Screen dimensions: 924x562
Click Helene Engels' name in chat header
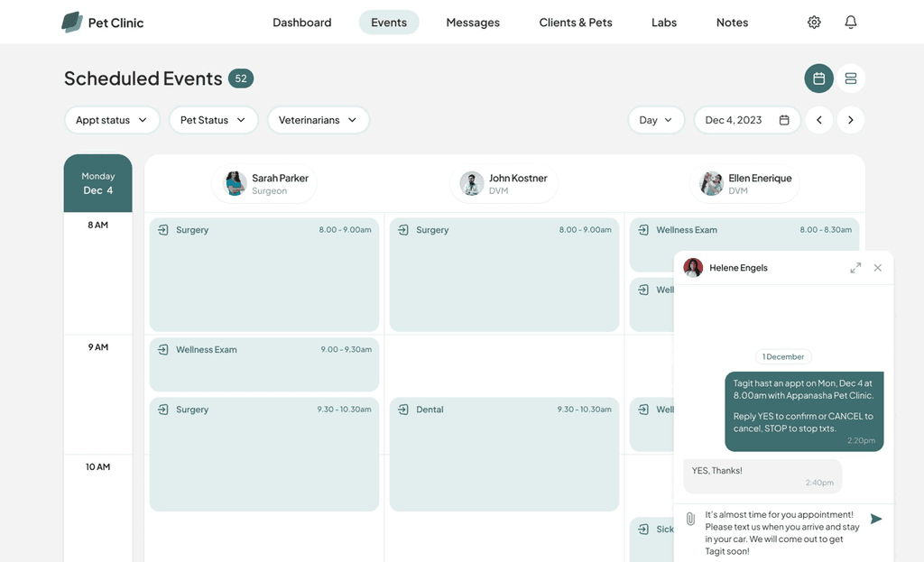click(738, 268)
